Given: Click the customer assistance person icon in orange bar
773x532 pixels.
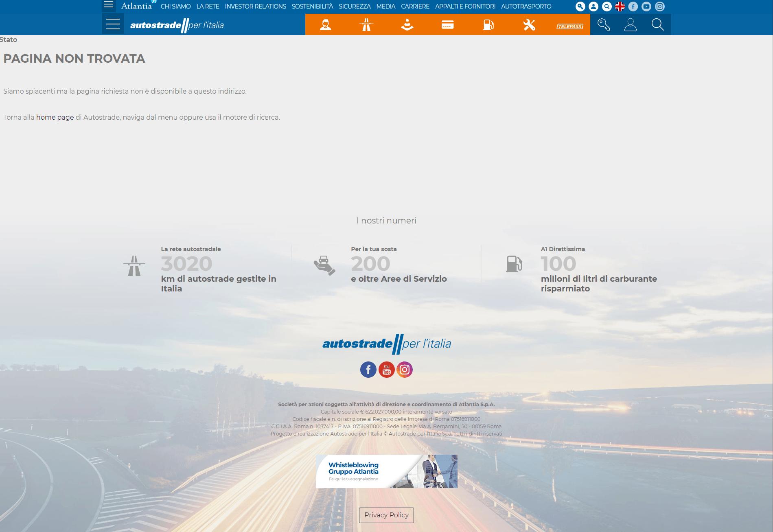Looking at the screenshot, I should point(325,25).
